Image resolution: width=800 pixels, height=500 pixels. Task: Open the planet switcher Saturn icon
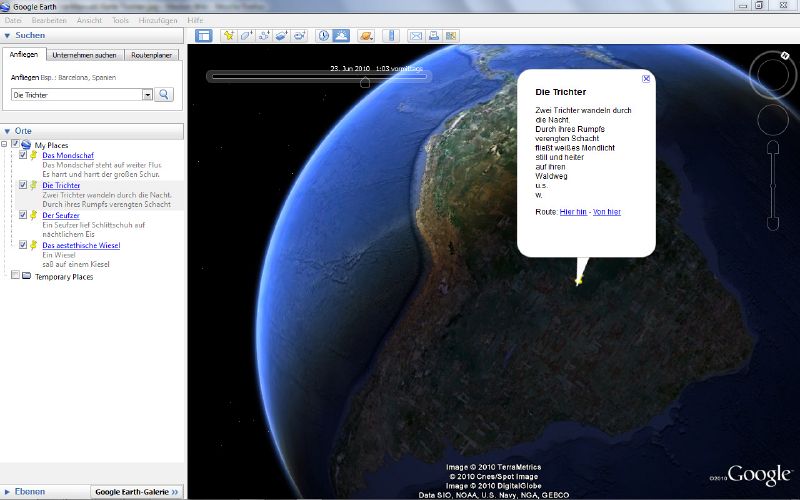366,35
